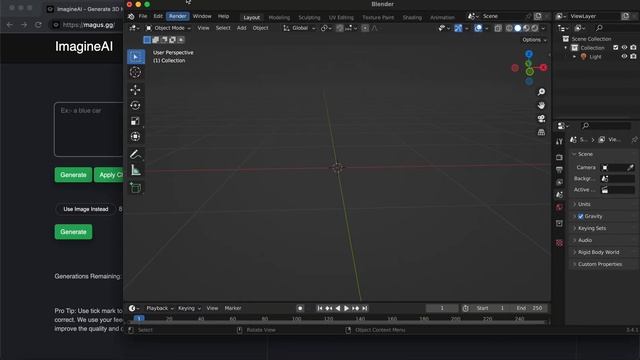Toggle viewport gizmo visibility
Screen dimensions: 640x360
[458, 28]
